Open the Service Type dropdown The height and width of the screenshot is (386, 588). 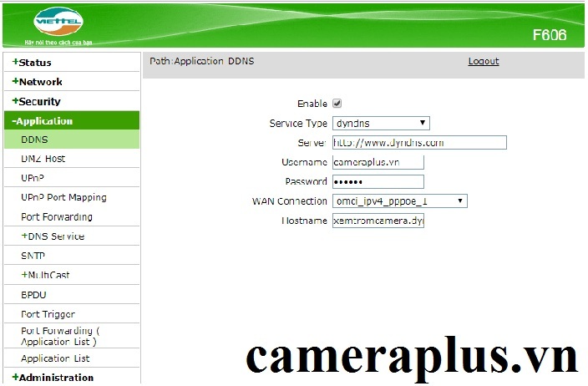tap(381, 123)
